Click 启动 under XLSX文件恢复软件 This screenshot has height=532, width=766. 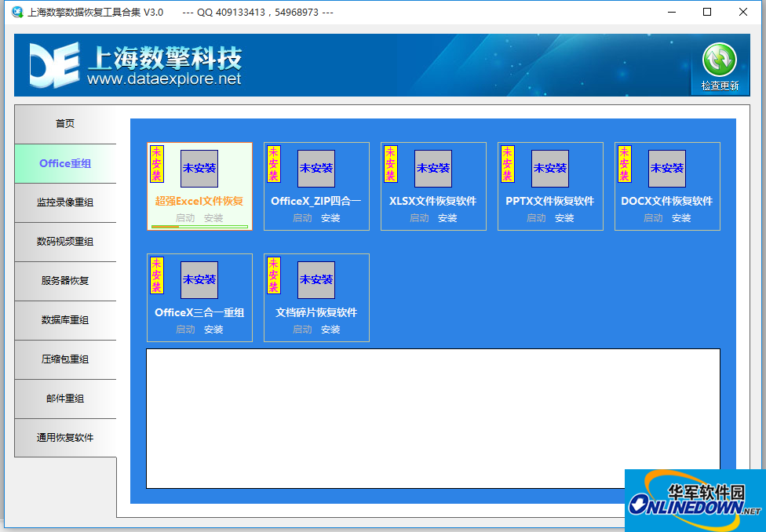click(419, 218)
